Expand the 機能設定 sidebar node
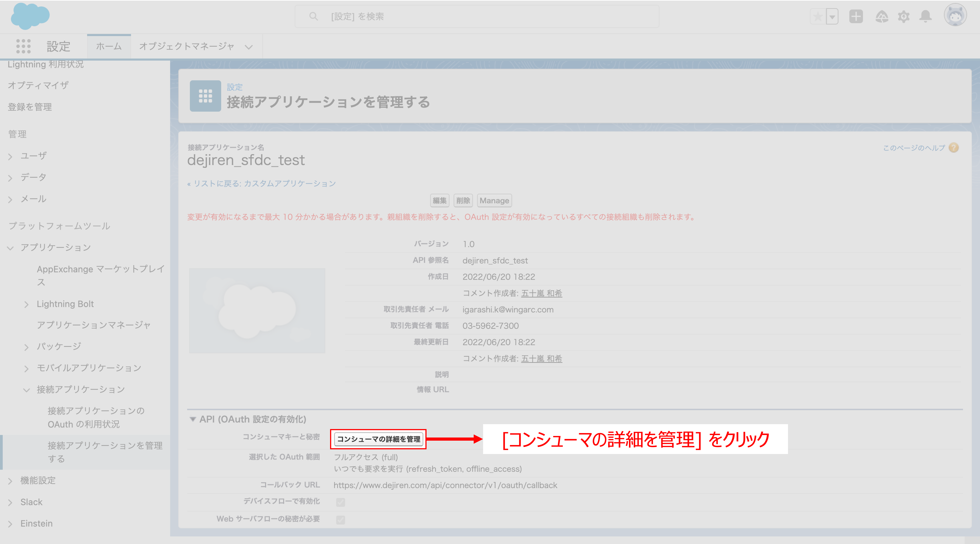980x544 pixels. point(10,481)
